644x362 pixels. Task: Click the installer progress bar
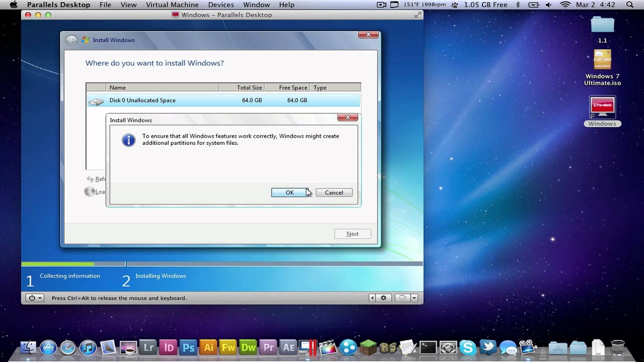click(x=222, y=264)
